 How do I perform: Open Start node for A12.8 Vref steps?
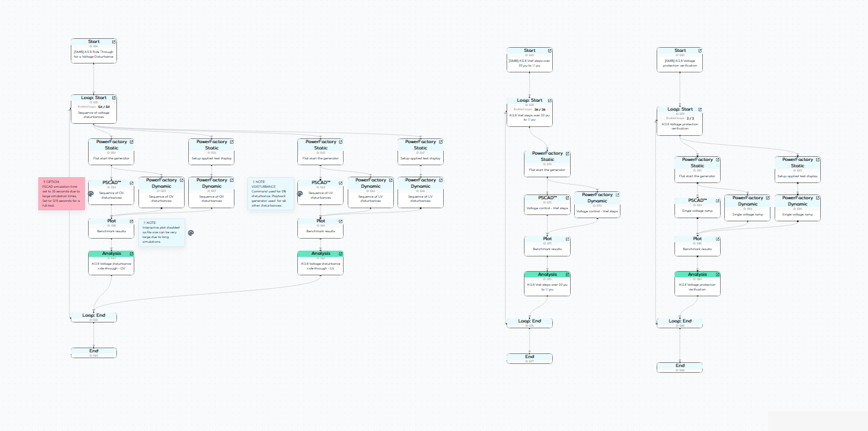(550, 51)
